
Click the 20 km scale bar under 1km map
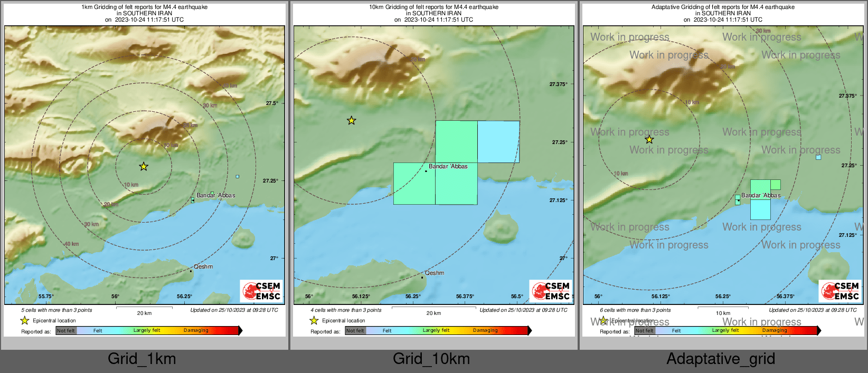tap(144, 308)
